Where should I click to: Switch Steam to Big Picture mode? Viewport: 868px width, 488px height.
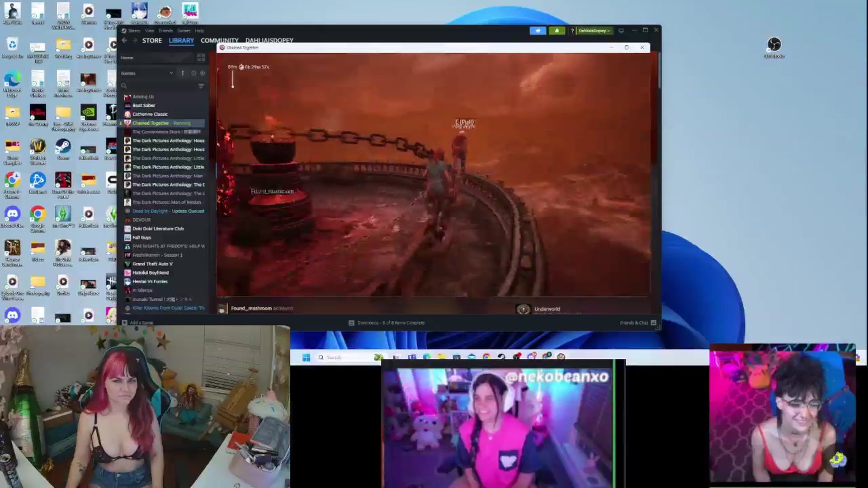tap(621, 31)
